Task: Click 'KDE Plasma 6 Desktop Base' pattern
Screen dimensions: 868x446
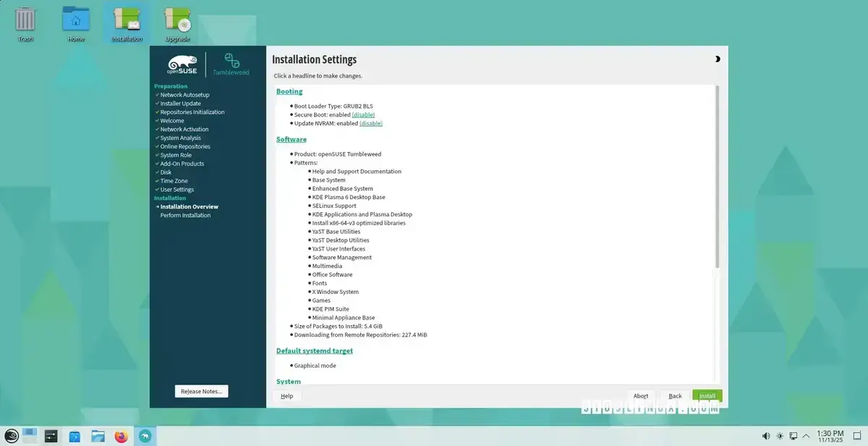Action: coord(349,197)
